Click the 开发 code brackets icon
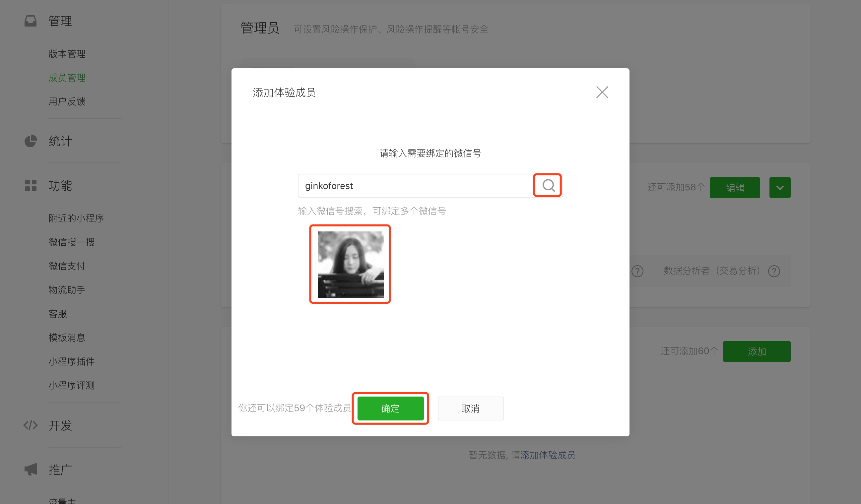Viewport: 861px width, 504px height. (x=31, y=425)
